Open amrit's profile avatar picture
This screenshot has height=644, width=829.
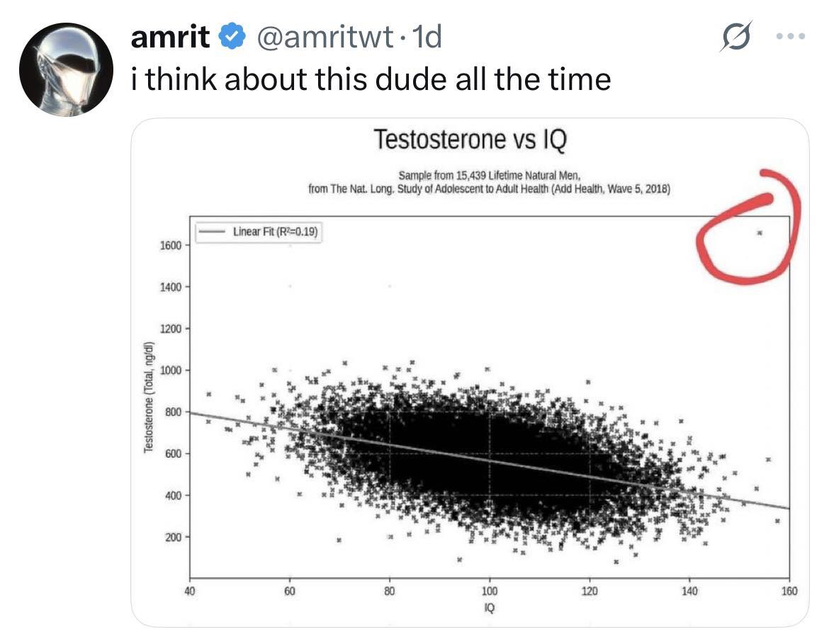(66, 69)
